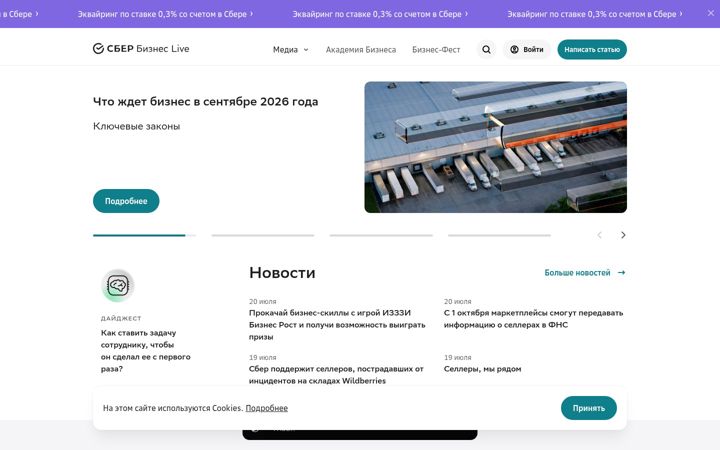Open news Селлеры, мы рядом
Viewport: 720px width, 450px height.
point(482,369)
